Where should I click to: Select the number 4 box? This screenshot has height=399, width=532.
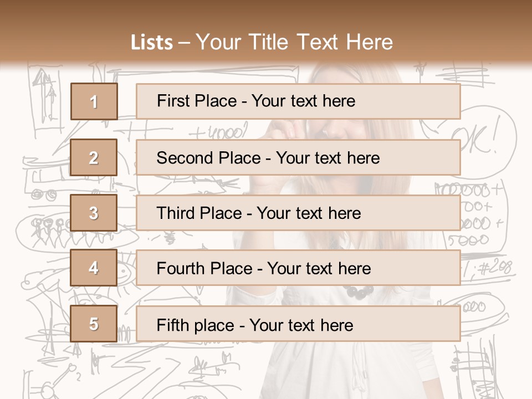pos(94,268)
